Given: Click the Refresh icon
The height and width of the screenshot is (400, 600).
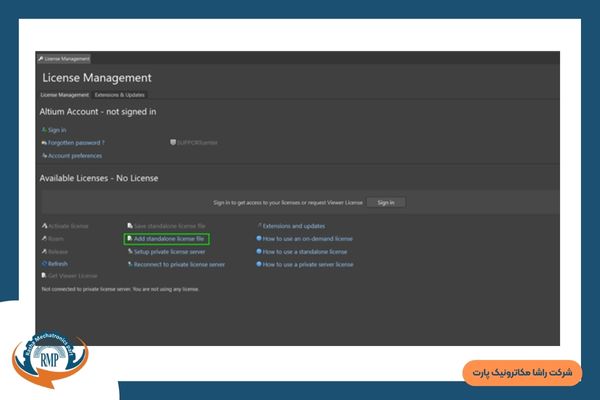Looking at the screenshot, I should [44, 264].
